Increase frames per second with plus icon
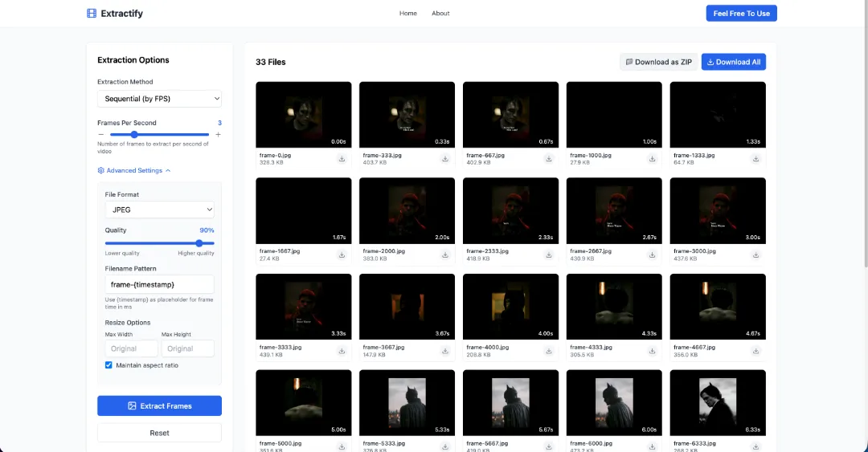868x452 pixels. 218,134
